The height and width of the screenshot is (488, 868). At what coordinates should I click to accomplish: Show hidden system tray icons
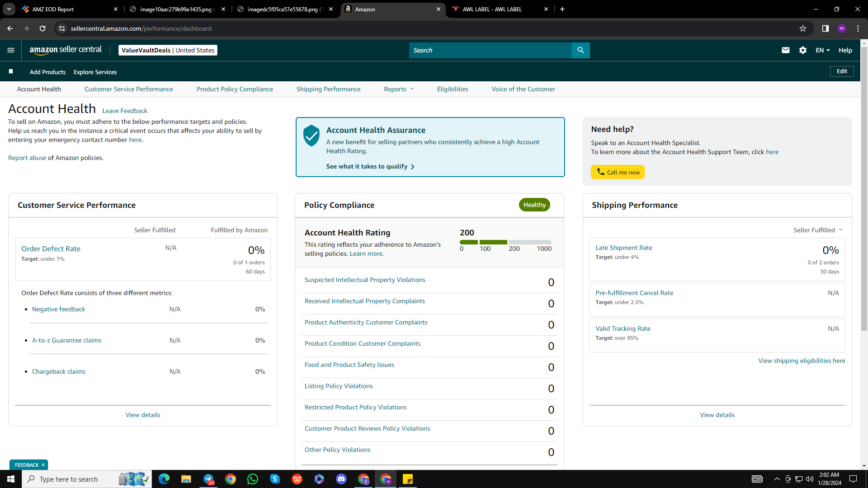click(x=777, y=479)
